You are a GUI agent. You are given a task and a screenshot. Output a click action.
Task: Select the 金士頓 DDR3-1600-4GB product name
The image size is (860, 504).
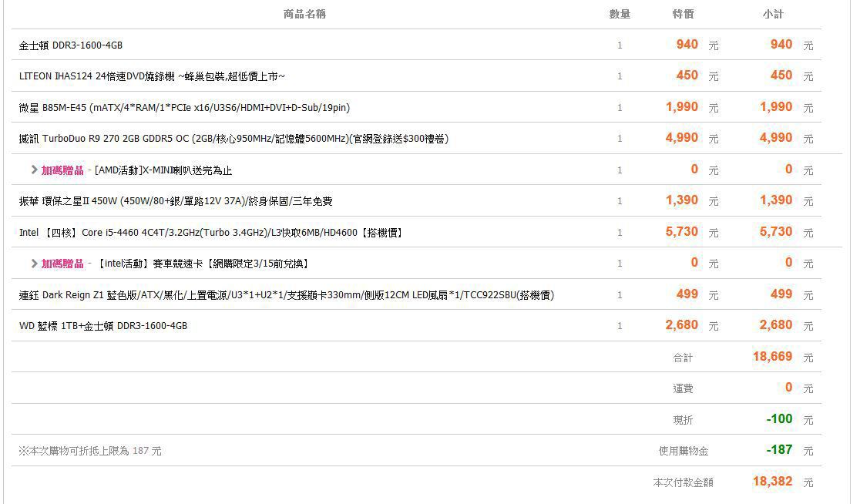[71, 45]
